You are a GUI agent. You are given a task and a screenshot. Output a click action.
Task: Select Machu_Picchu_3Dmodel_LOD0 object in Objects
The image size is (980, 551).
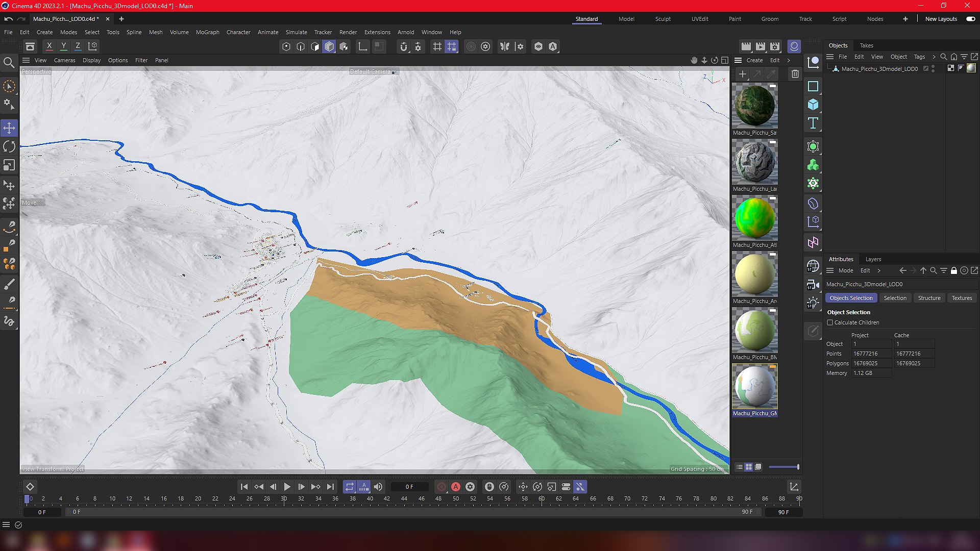[879, 68]
